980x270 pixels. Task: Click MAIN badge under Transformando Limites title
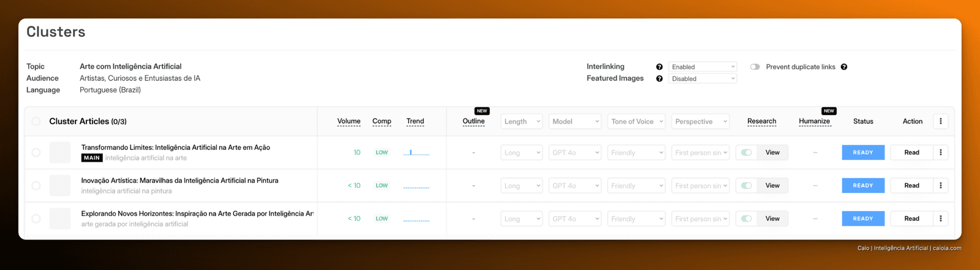pyautogui.click(x=92, y=158)
